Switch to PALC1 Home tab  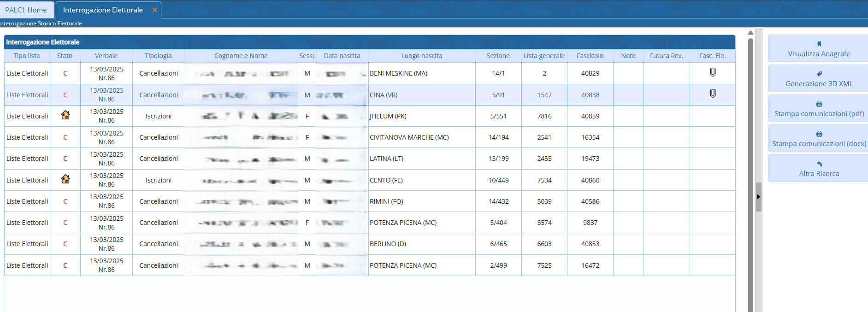pyautogui.click(x=26, y=10)
